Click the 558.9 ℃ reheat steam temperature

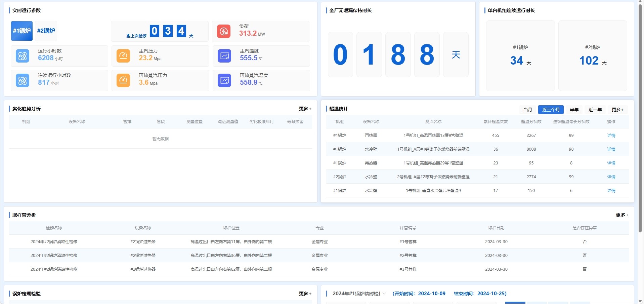click(x=251, y=82)
